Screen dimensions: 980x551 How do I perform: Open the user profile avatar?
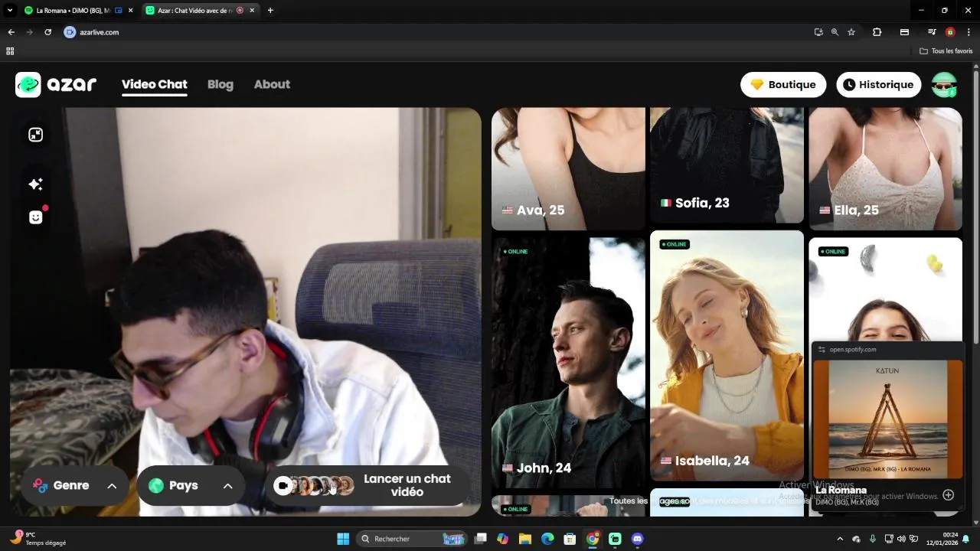coord(944,84)
